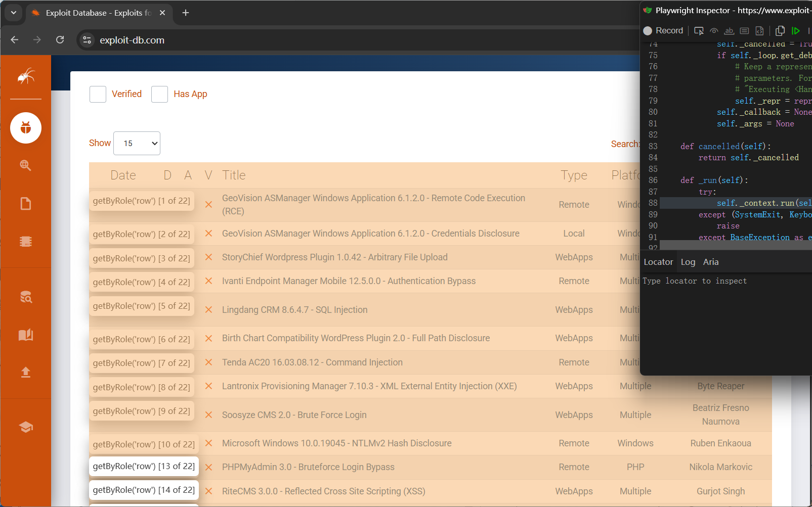
Task: Click unverified X icon in Tenda AC20 row
Action: (208, 362)
